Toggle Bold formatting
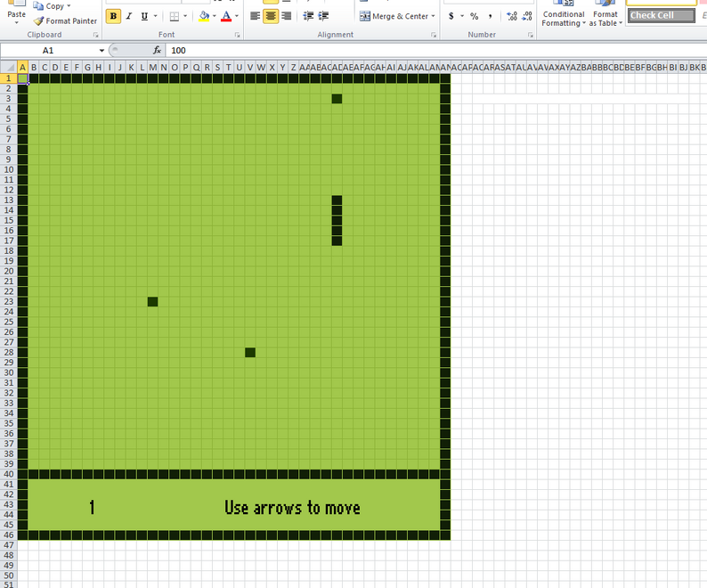This screenshot has height=588, width=707. tap(113, 16)
